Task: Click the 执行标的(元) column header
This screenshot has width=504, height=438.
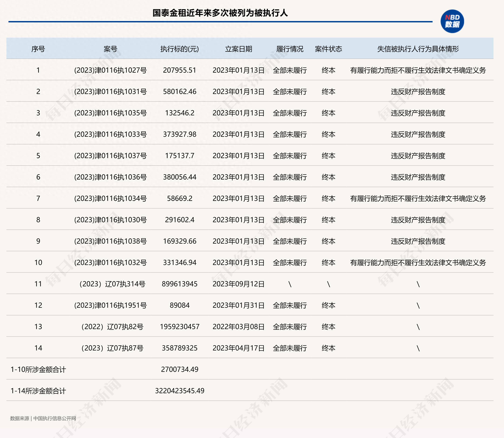Action: point(180,49)
